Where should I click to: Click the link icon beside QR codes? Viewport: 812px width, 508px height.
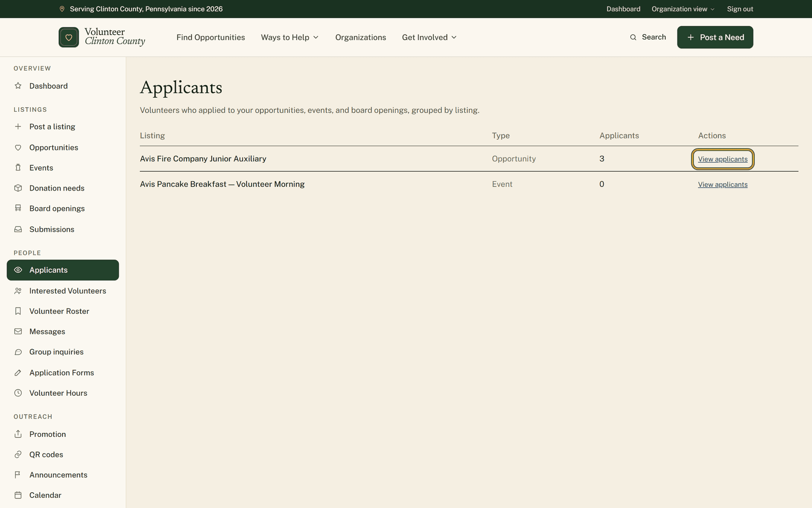point(18,454)
